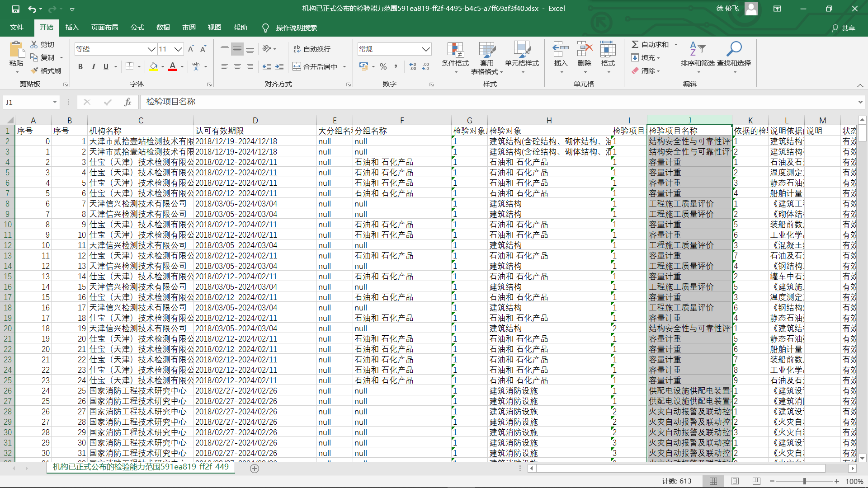Open the font size dropdown
Image resolution: width=868 pixels, height=488 pixels.
coord(179,49)
